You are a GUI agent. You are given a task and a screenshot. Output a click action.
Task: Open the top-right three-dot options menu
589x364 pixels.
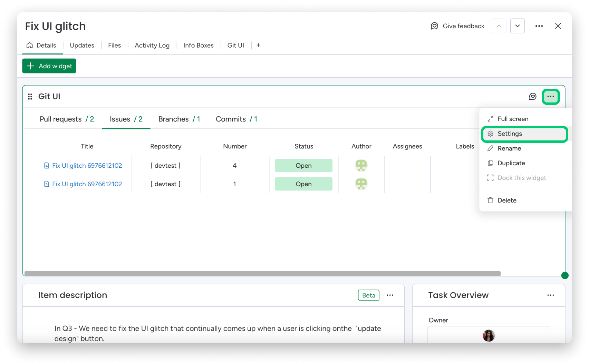tap(539, 26)
